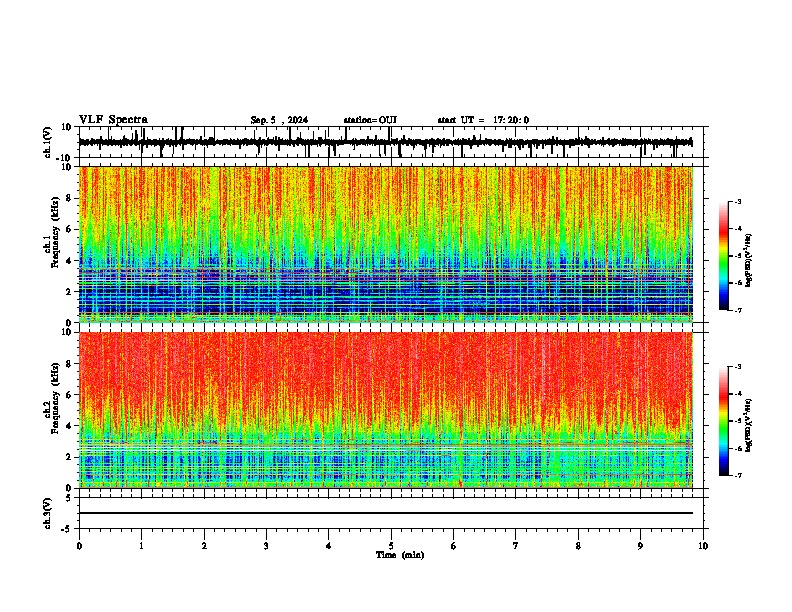Click the ch.1 voltage waveform trace

[385, 142]
